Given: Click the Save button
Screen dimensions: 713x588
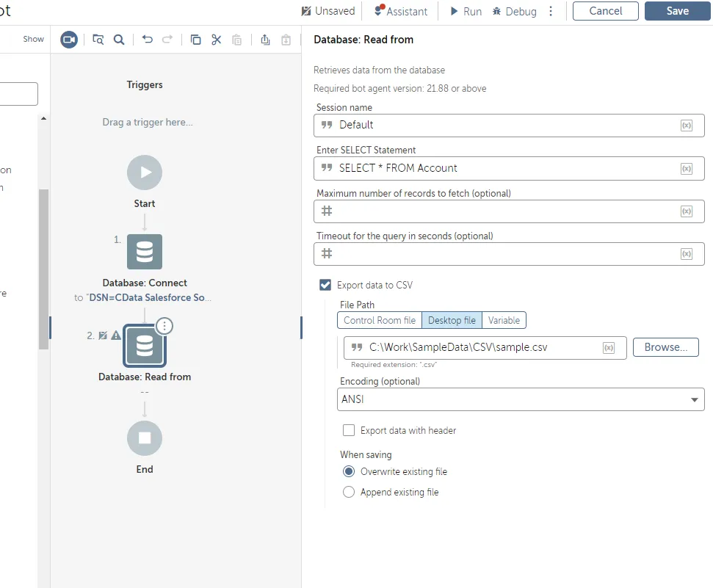Looking at the screenshot, I should point(677,11).
